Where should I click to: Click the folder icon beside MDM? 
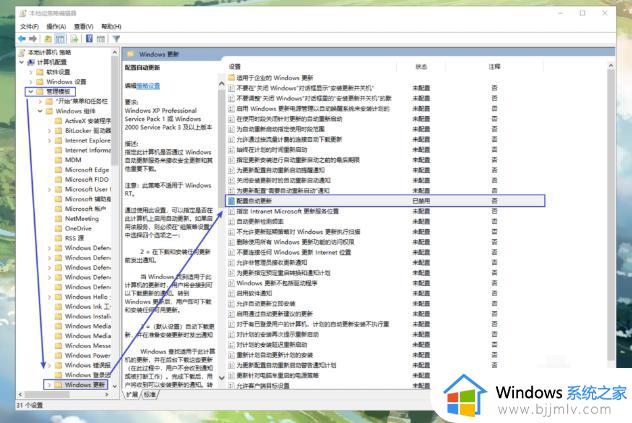click(58, 160)
